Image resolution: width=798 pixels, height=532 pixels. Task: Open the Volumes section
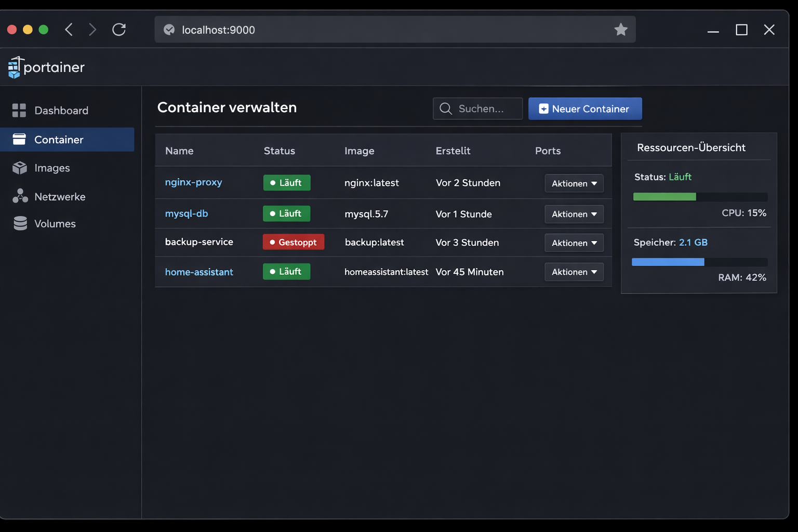click(x=55, y=223)
